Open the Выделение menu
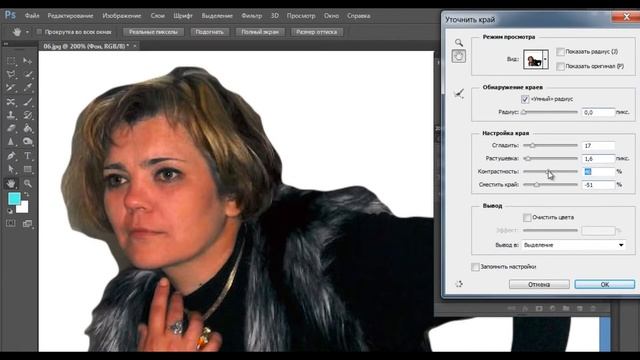Image resolution: width=640 pixels, height=360 pixels. coord(217,16)
